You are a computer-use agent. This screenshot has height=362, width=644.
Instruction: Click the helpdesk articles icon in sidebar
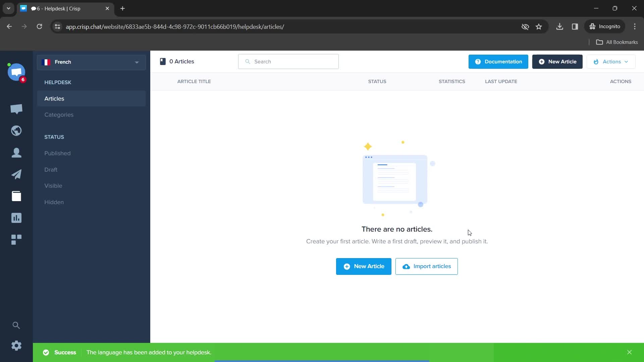(x=16, y=196)
